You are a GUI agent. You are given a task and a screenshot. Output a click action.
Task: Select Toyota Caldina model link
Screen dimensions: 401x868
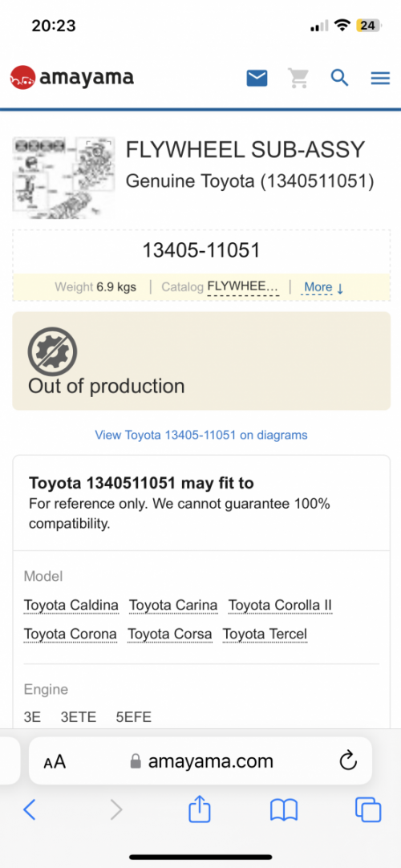[71, 605]
